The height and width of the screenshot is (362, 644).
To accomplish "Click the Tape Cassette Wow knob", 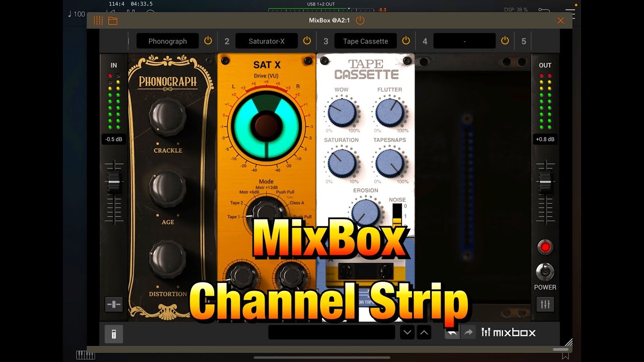I will pos(342,112).
